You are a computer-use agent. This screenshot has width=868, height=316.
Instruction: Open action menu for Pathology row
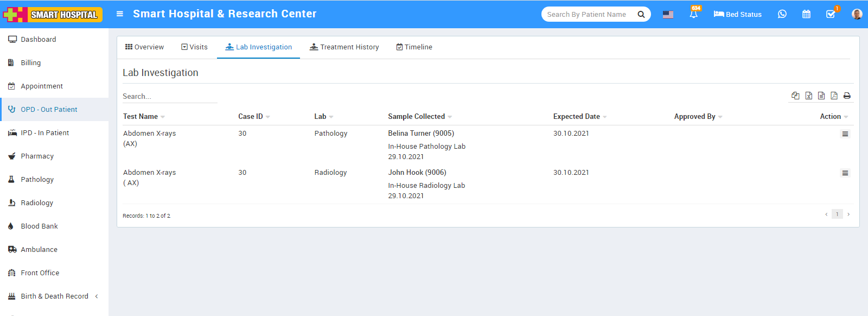coord(845,134)
